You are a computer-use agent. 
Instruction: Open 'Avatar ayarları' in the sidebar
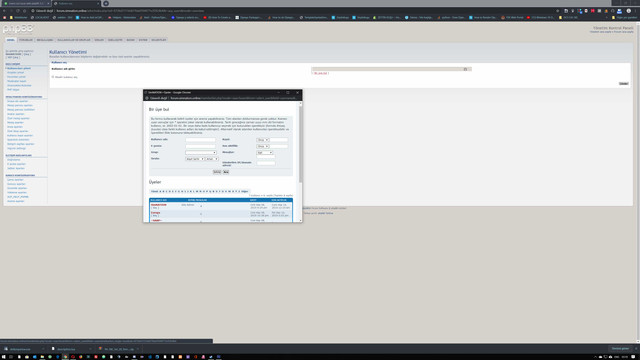[x=16, y=114]
